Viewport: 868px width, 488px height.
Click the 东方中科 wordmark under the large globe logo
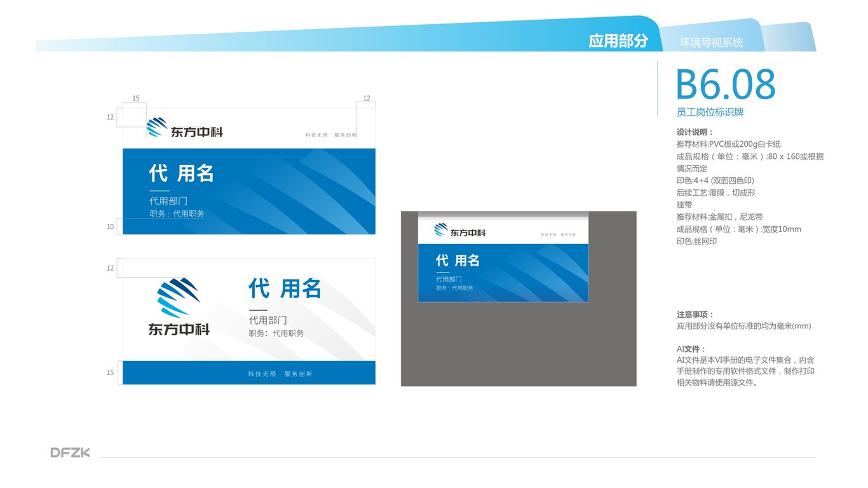(179, 329)
